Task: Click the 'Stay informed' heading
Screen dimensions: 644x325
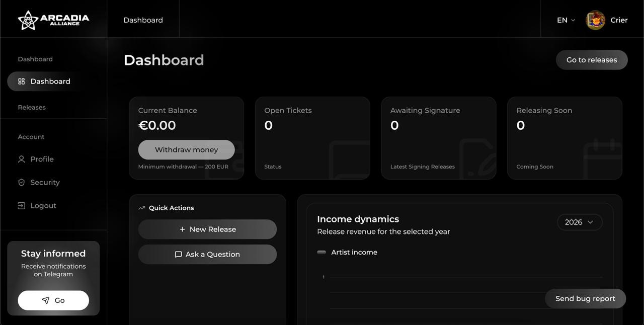Action: (x=53, y=254)
